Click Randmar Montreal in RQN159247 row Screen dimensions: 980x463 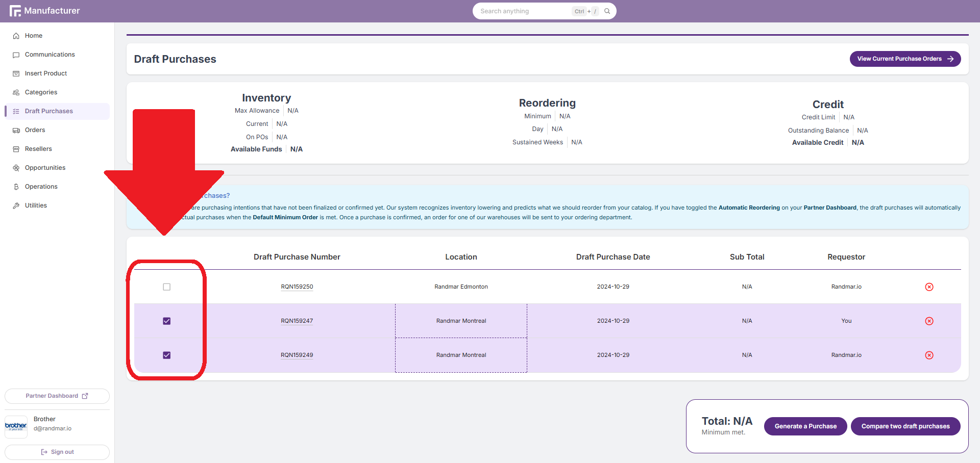461,321
